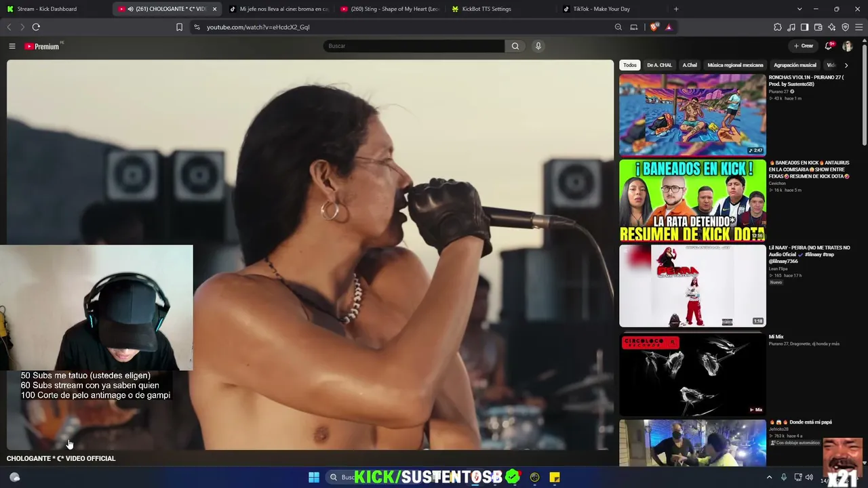Go back in browser history
The image size is (868, 488).
[9, 27]
